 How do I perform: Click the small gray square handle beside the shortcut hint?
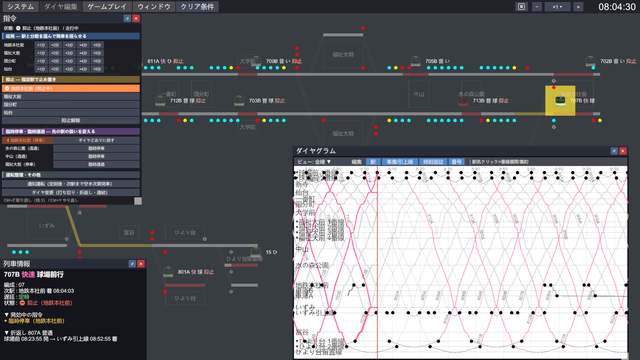[138, 201]
